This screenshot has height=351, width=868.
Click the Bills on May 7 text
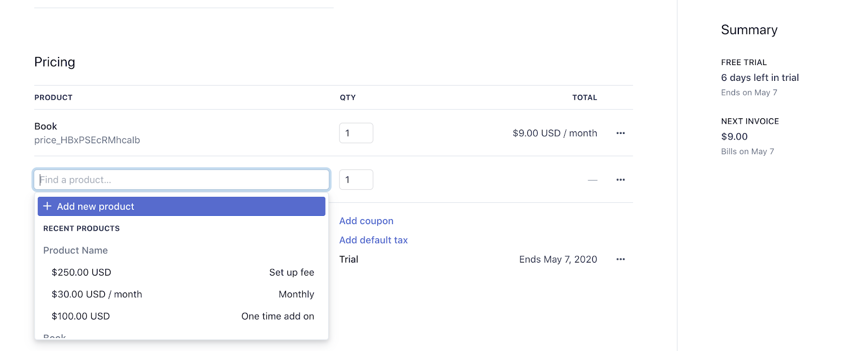coord(748,151)
